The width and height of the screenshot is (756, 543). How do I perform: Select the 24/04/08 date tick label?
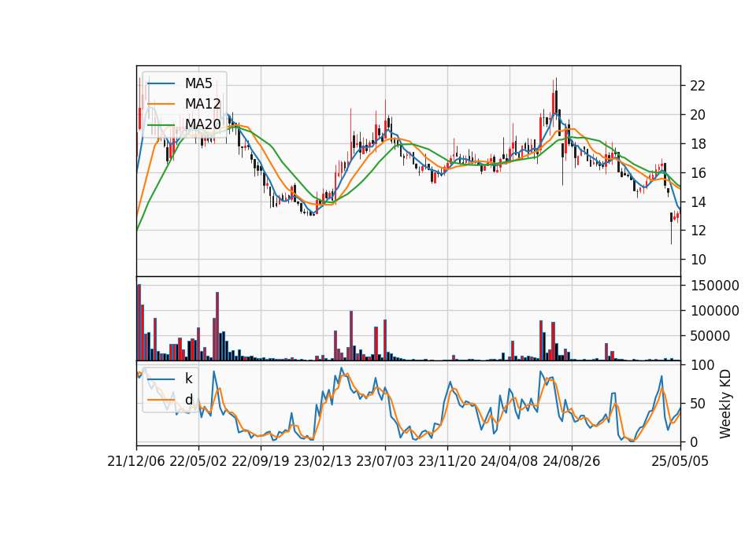point(510,461)
